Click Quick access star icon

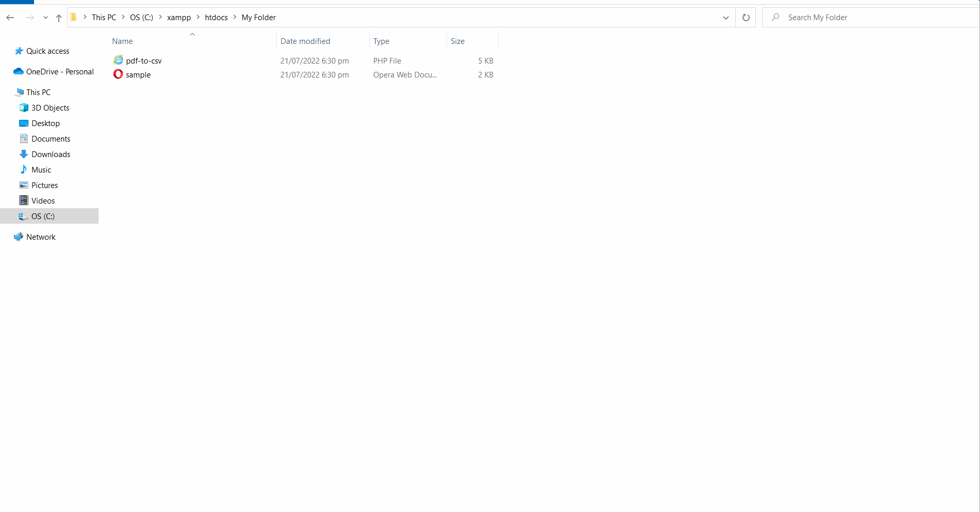19,51
